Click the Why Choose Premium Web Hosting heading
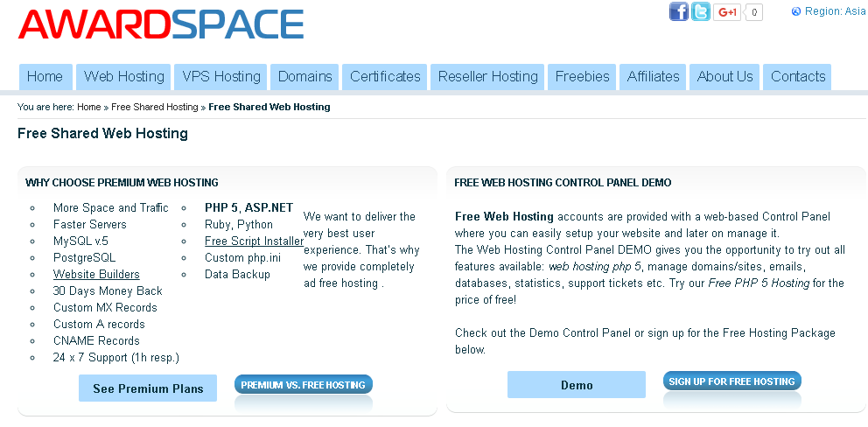868x427 pixels. pyautogui.click(x=122, y=182)
